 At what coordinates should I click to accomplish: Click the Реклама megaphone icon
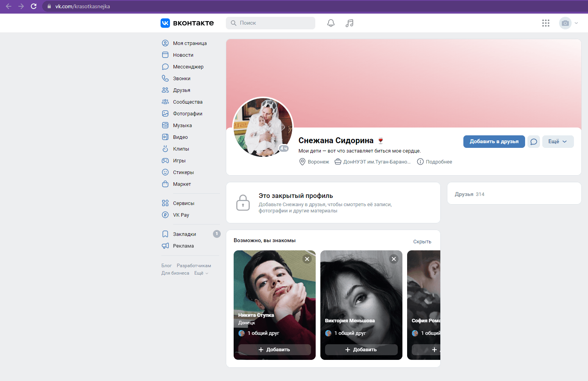(165, 246)
